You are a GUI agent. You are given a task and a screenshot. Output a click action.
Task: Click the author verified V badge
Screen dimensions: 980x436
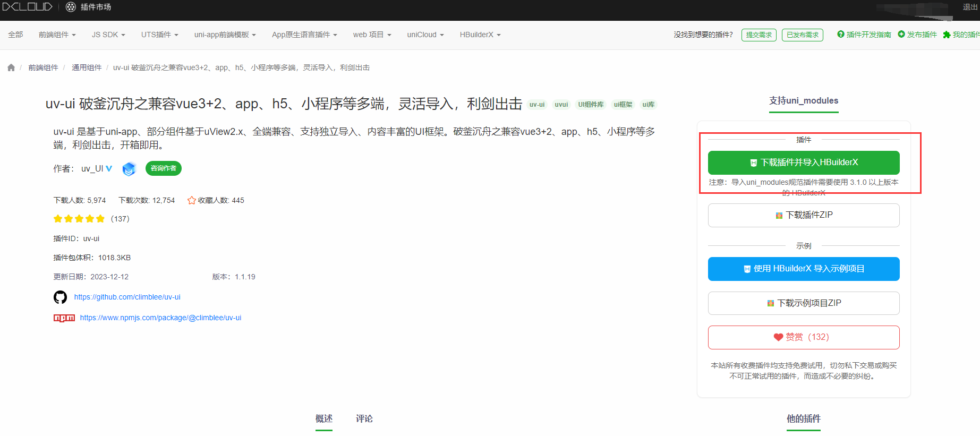(x=109, y=168)
